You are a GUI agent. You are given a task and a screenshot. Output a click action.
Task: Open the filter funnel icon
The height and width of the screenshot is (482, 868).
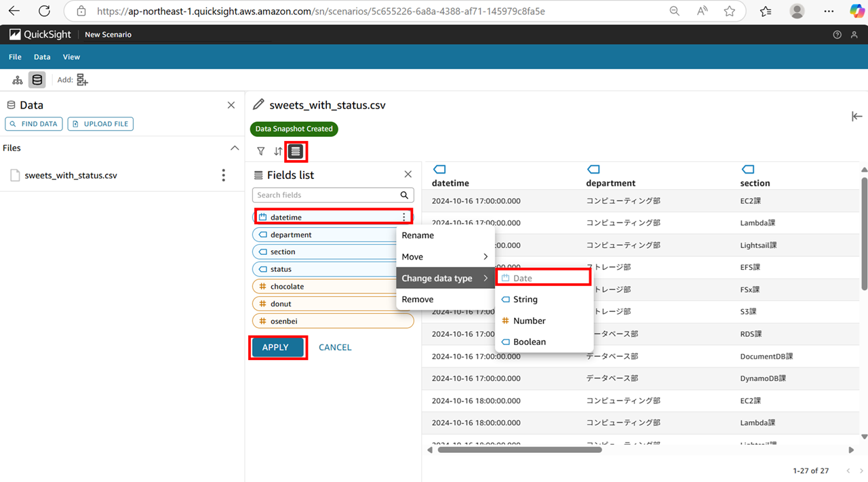click(x=261, y=151)
